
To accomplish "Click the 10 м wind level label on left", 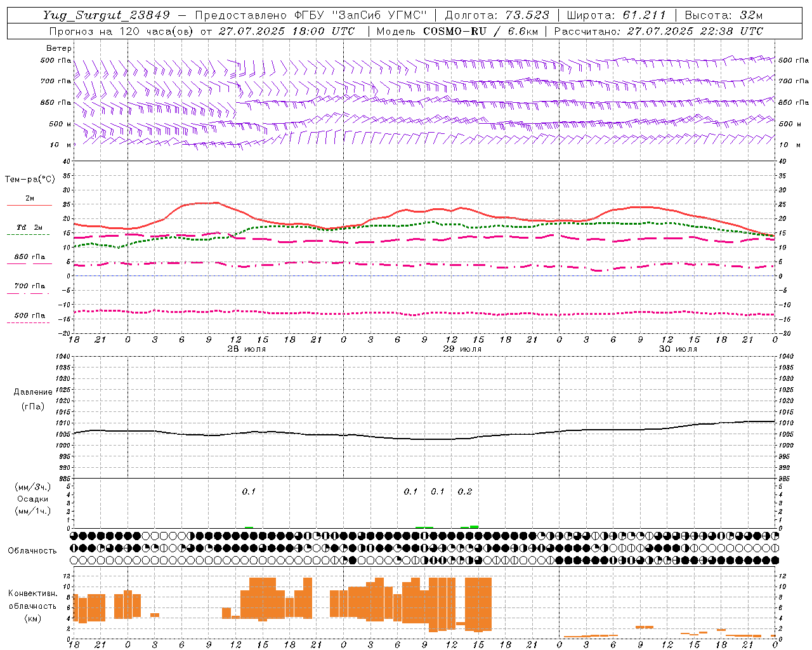I will (x=60, y=145).
